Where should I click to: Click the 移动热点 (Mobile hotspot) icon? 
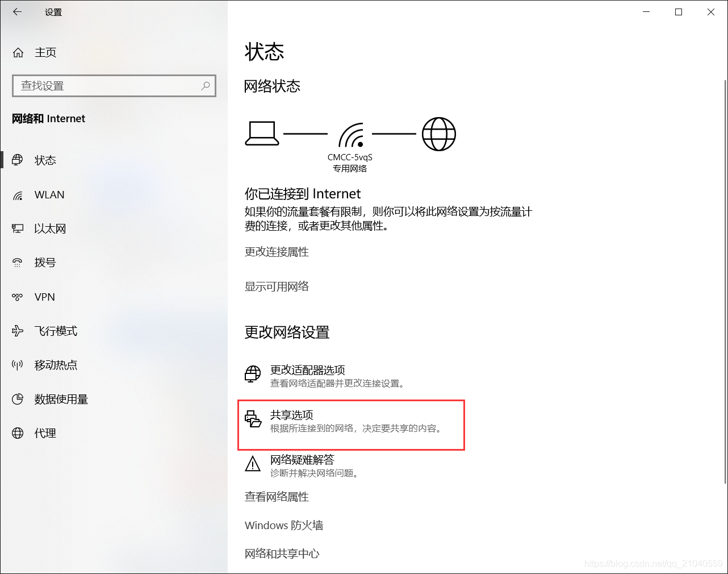pyautogui.click(x=18, y=365)
